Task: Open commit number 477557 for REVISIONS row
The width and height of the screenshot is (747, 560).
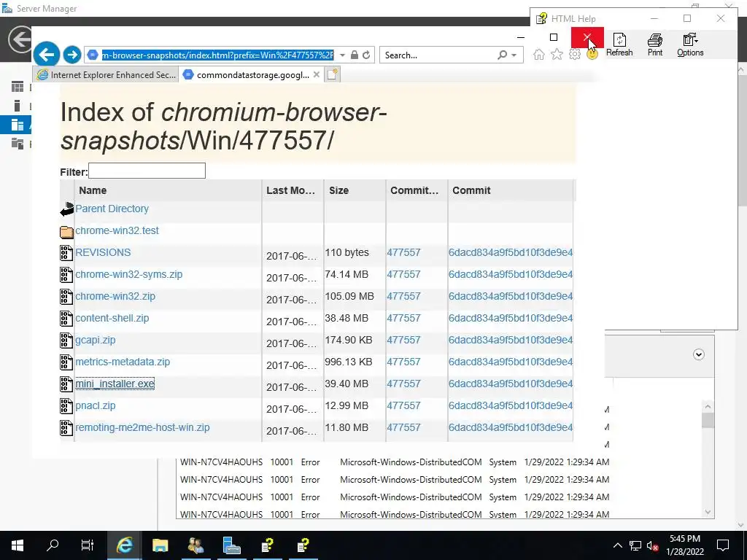Action: [x=403, y=252]
